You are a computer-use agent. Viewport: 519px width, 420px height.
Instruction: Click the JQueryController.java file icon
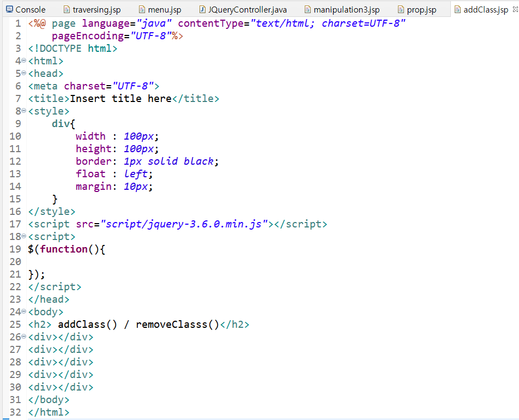[x=202, y=10]
